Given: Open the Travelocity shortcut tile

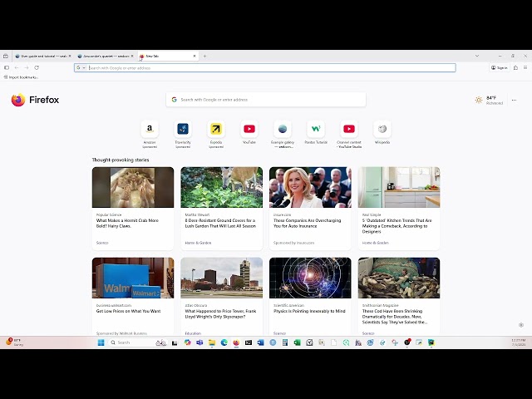Looking at the screenshot, I should pyautogui.click(x=183, y=130).
